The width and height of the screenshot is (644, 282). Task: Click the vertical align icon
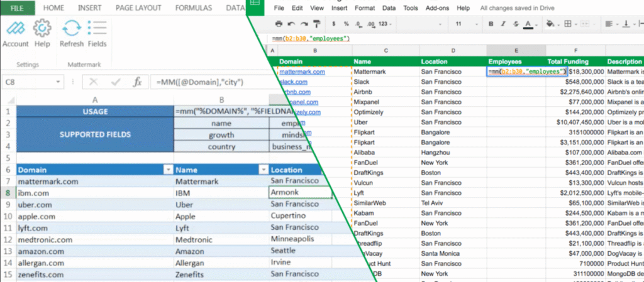point(626,24)
